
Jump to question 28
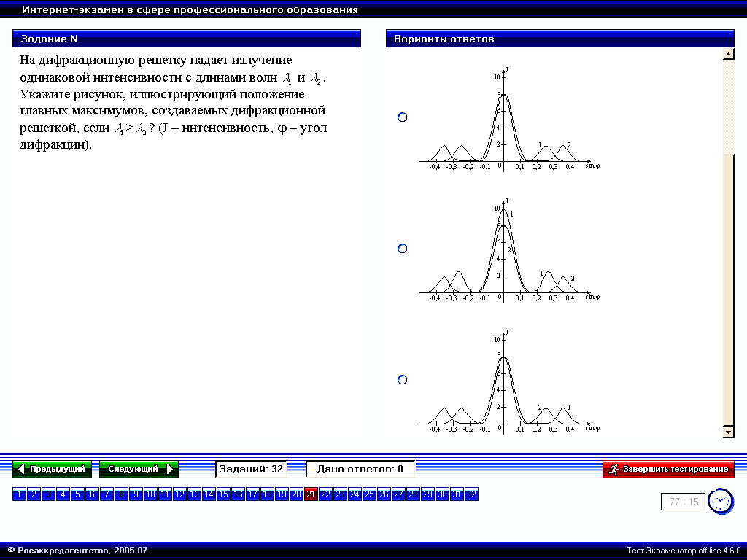click(413, 494)
